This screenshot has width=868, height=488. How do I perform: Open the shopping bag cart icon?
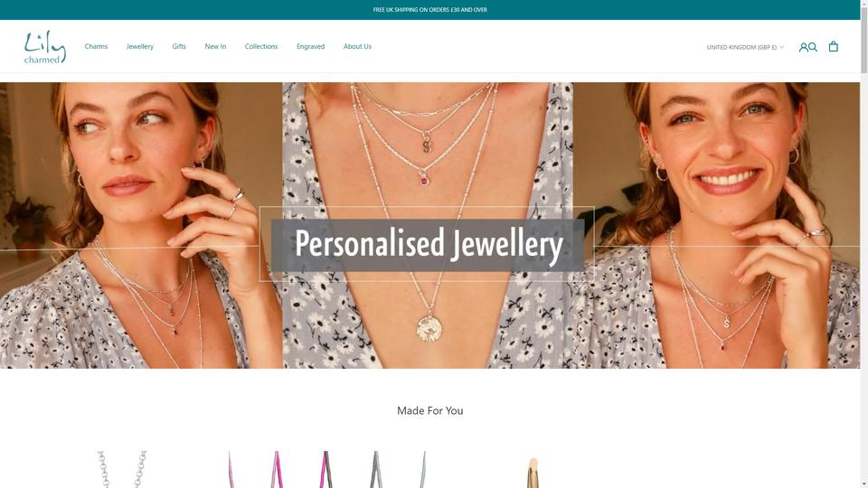(x=833, y=46)
